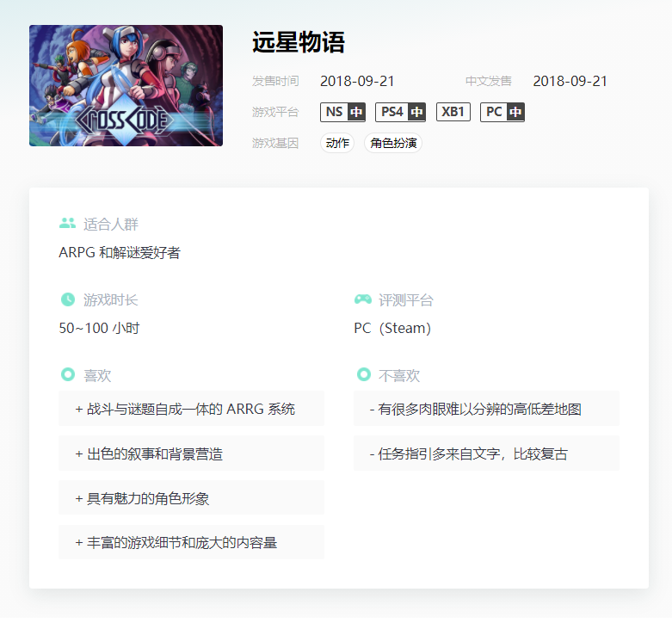Image resolution: width=672 pixels, height=623 pixels.
Task: Click the PS4 platform badge
Action: coord(400,112)
